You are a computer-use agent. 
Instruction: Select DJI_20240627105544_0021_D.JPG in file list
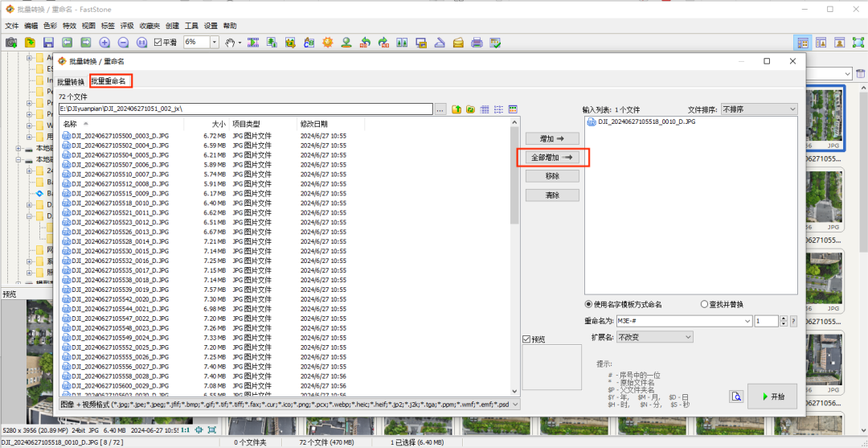click(115, 308)
